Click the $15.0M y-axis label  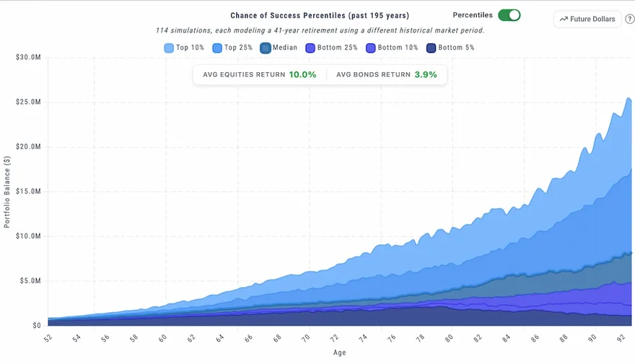(28, 191)
